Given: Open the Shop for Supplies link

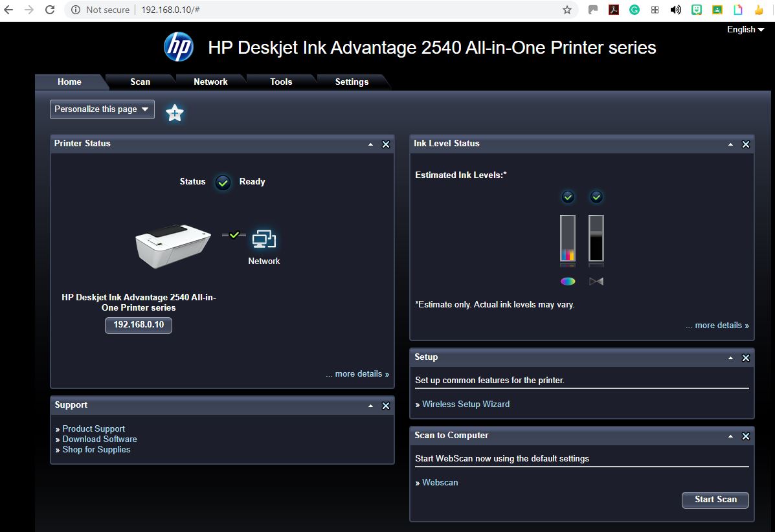Looking at the screenshot, I should coord(96,450).
